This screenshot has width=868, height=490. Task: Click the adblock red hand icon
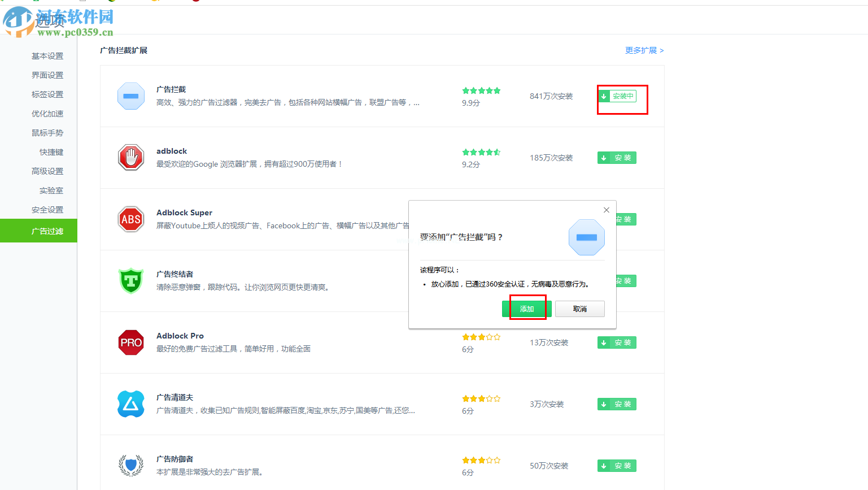131,157
